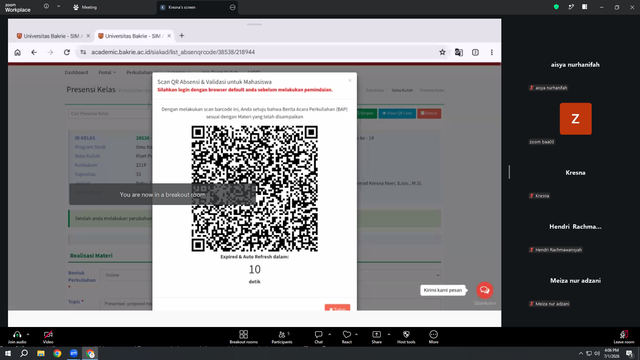640x360 pixels.
Task: Close the first Universitas Bakrie tab
Action: click(88, 36)
